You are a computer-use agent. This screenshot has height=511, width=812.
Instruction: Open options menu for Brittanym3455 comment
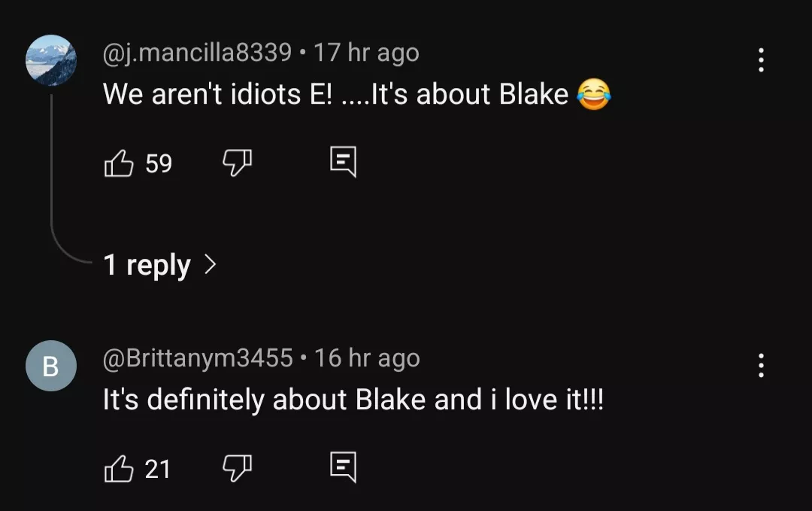[x=761, y=366]
